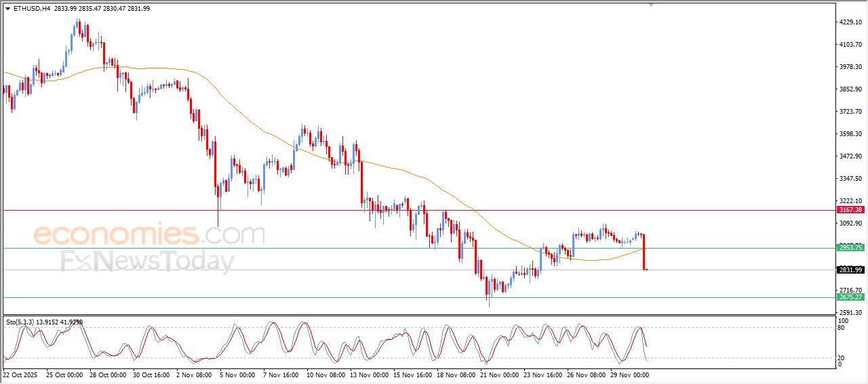868x384 pixels.
Task: Open the chart menu arrow beside ETHUSD,H4
Action: point(7,9)
